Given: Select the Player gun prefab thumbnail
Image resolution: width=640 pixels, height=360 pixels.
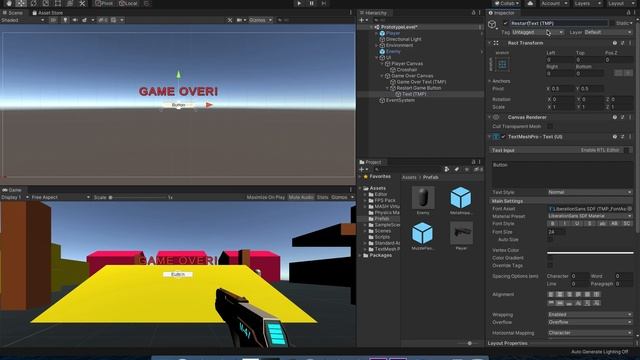Looking at the screenshot, I should tap(461, 233).
